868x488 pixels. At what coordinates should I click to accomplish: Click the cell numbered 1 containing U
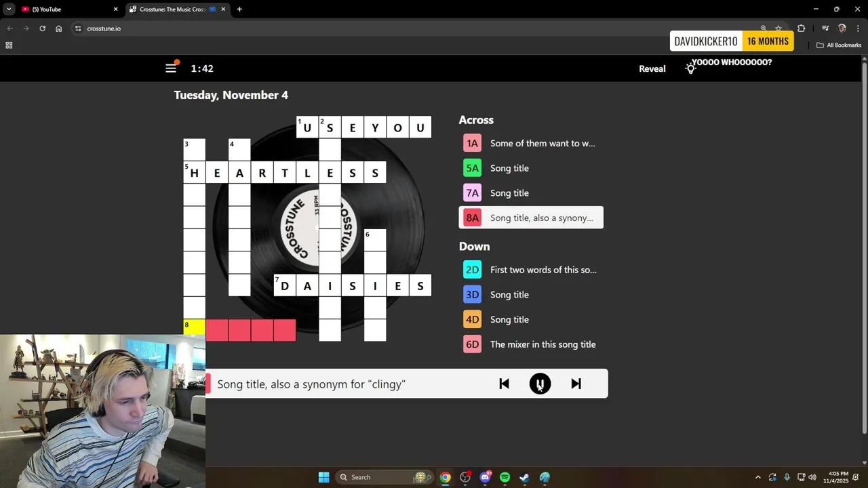[x=307, y=127]
